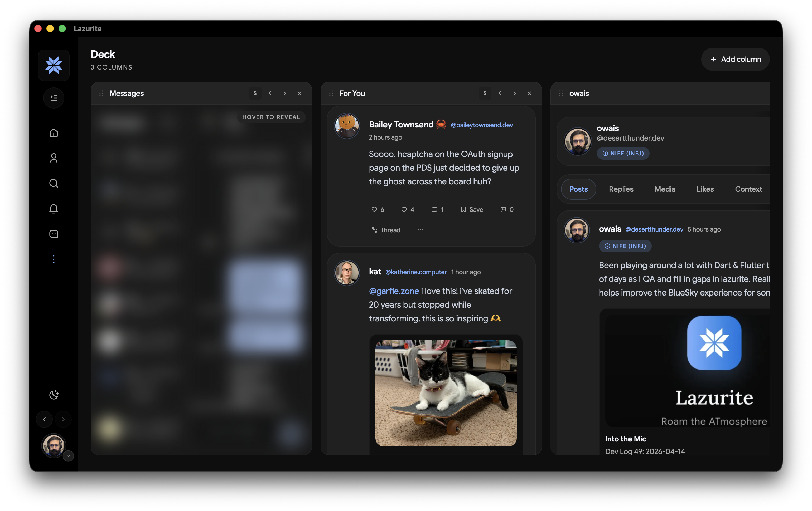Grab the Messages column drag handle
This screenshot has height=511, width=812.
[x=101, y=93]
